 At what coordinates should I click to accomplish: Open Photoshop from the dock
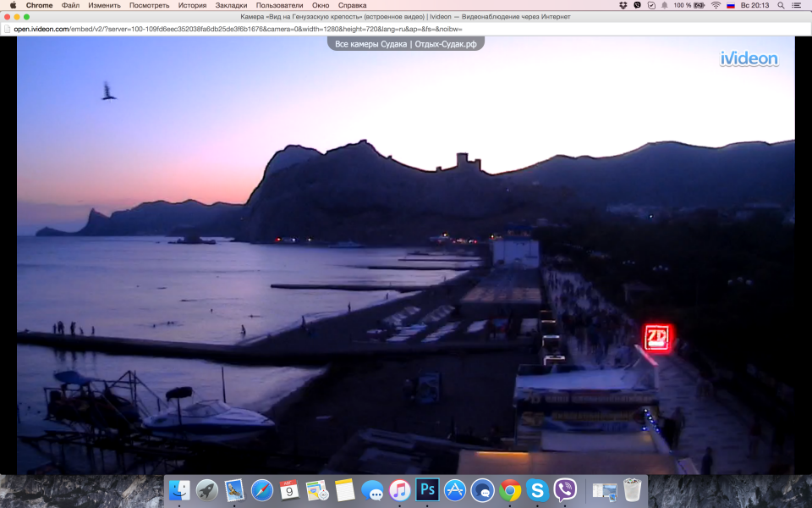tap(427, 489)
